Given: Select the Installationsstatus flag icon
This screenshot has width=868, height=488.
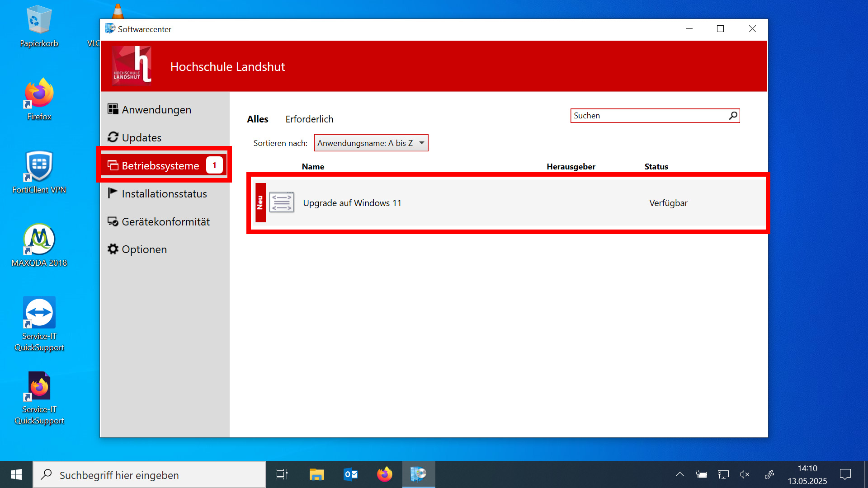Looking at the screenshot, I should tap(112, 193).
